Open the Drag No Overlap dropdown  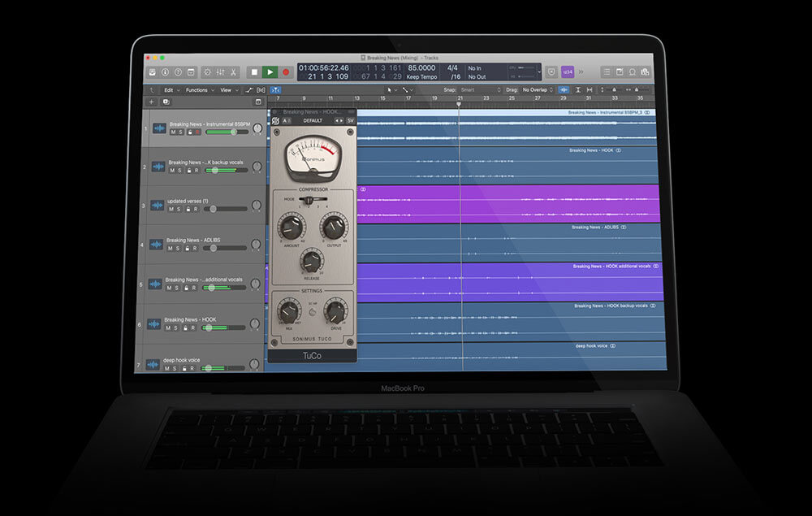(x=538, y=90)
